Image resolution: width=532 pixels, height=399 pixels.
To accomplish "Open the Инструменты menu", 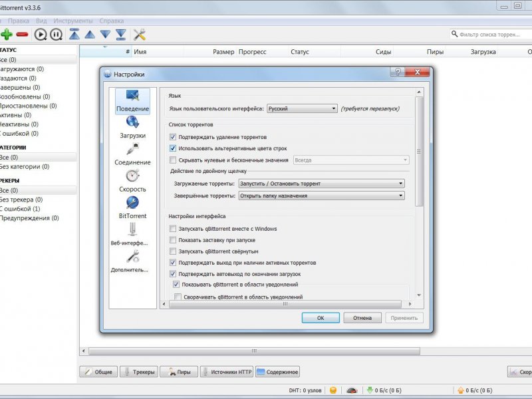I will coord(73,21).
